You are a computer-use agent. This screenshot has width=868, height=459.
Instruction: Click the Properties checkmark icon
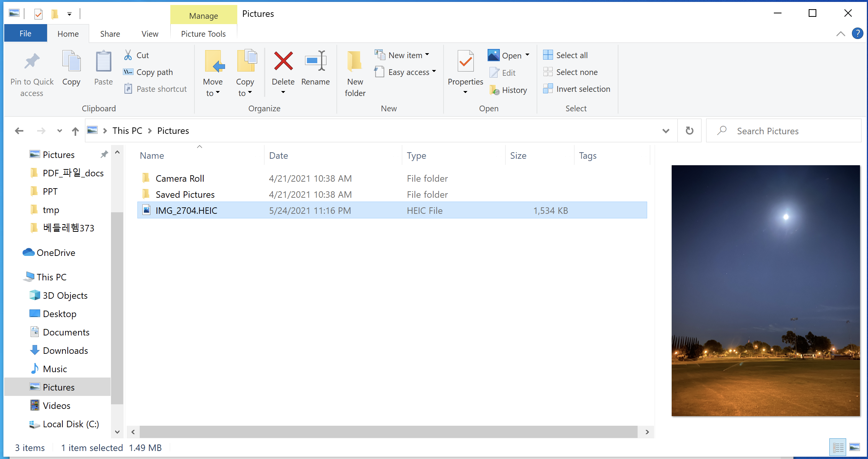465,61
